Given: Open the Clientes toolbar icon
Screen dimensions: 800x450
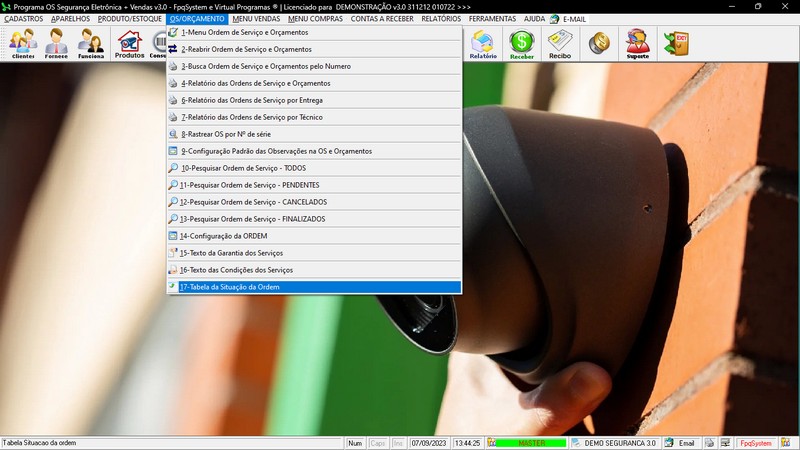Looking at the screenshot, I should click(22, 43).
